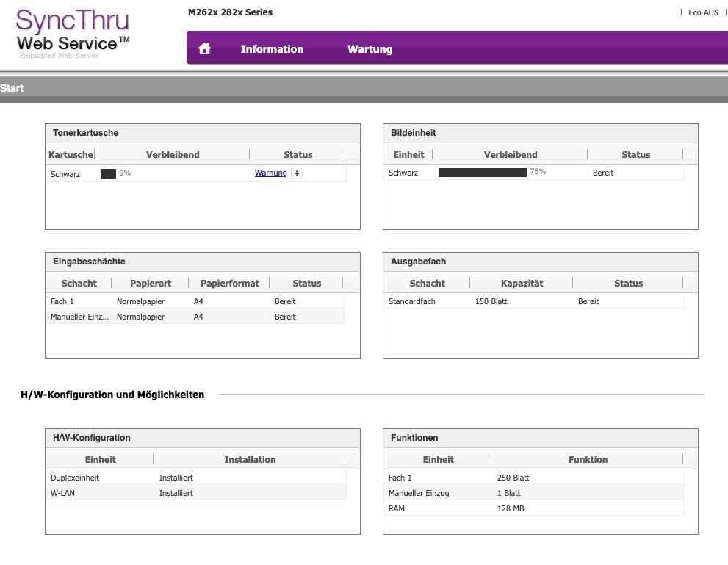Image resolution: width=728 pixels, height=565 pixels.
Task: Click the Start breadcrumb label
Action: [12, 88]
